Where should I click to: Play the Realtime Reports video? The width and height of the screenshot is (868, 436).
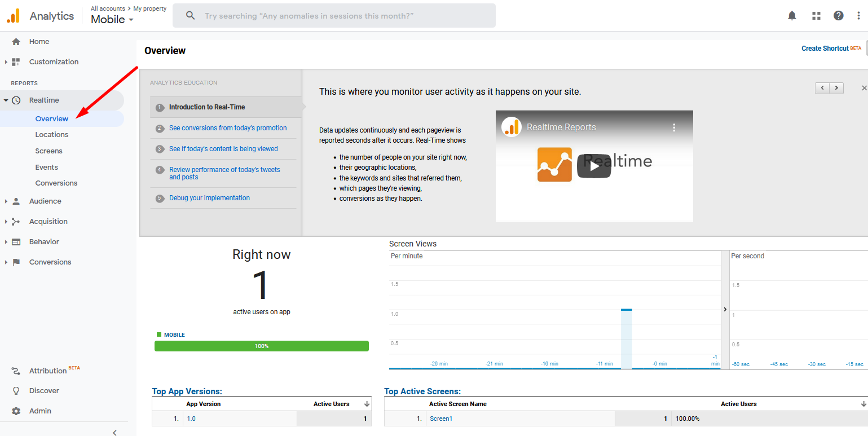(x=594, y=166)
